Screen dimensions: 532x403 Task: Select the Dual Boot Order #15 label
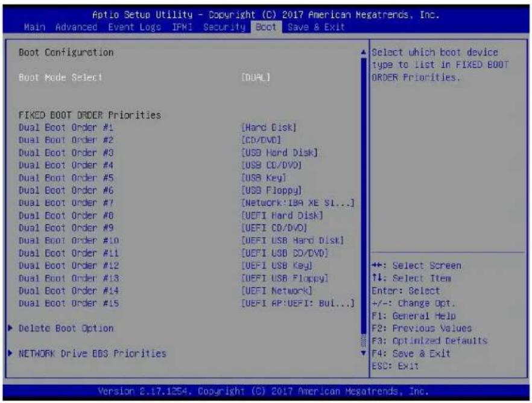click(69, 303)
